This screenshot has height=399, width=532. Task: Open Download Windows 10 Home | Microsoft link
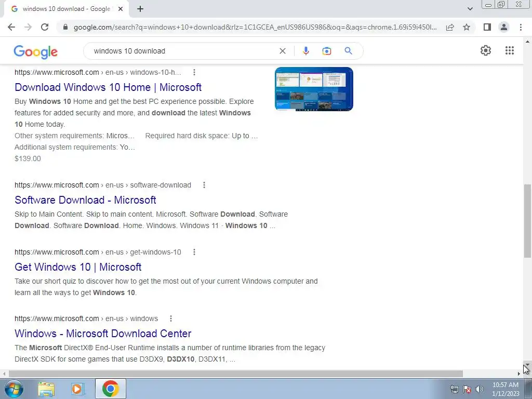click(x=108, y=87)
